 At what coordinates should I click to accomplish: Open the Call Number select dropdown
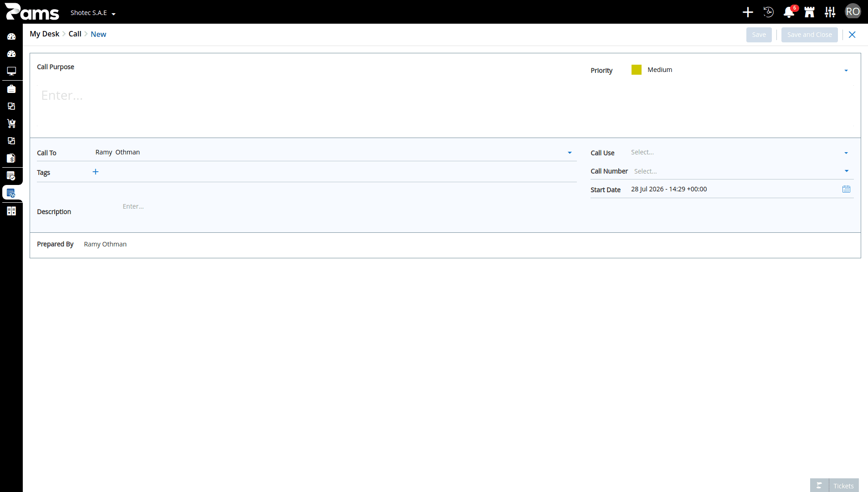(743, 171)
